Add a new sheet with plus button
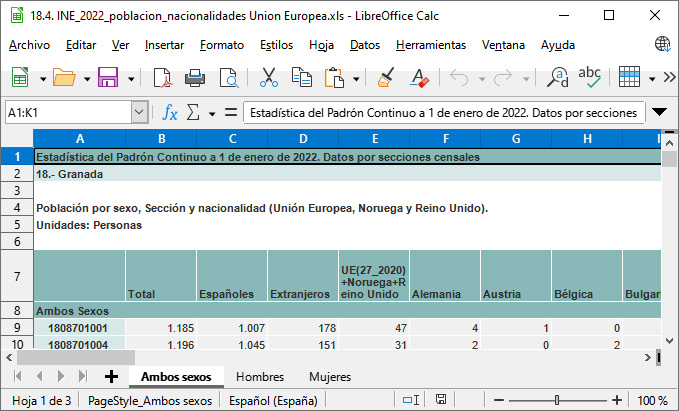679x411 pixels. click(x=111, y=377)
